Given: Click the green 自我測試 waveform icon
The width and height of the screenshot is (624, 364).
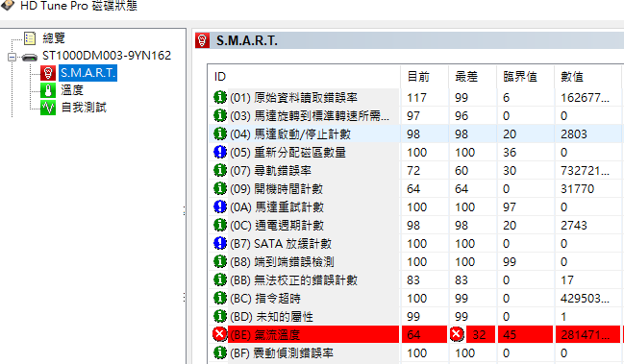Looking at the screenshot, I should (48, 108).
